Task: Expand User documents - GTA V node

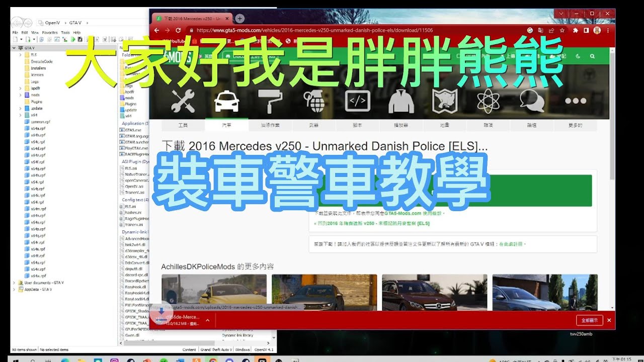Action: (x=14, y=283)
